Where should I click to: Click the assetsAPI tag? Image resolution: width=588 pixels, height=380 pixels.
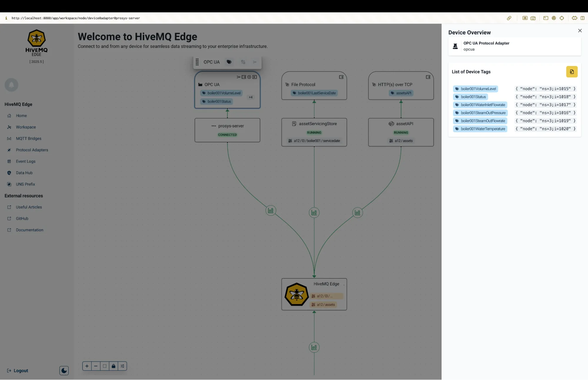coord(401,93)
